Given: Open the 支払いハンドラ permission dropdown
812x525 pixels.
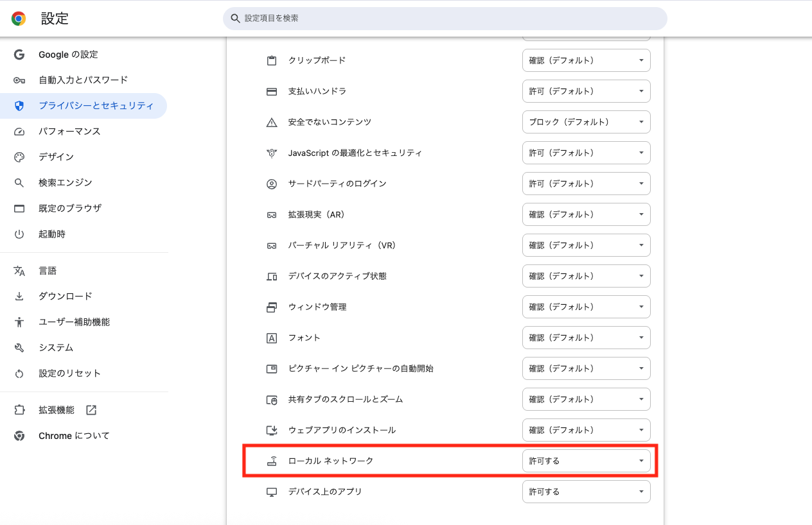Looking at the screenshot, I should pyautogui.click(x=587, y=91).
